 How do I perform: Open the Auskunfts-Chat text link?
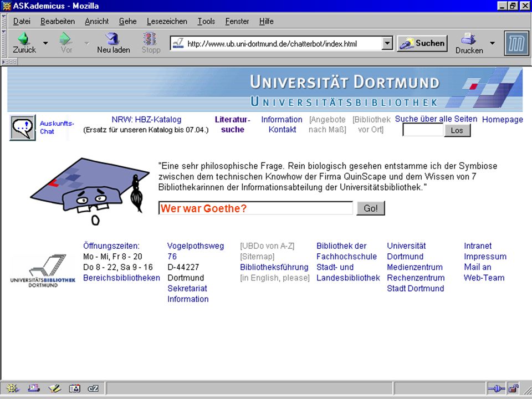[x=57, y=127]
